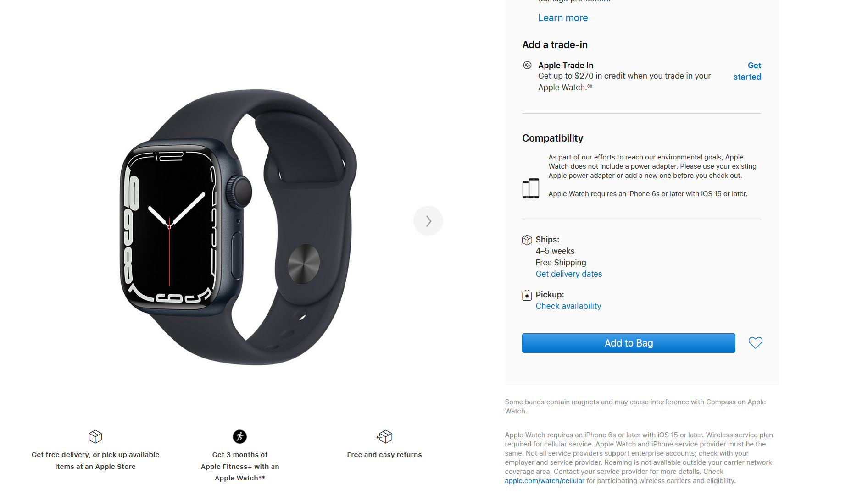
Task: Click the free delivery or pickup text
Action: point(95,461)
